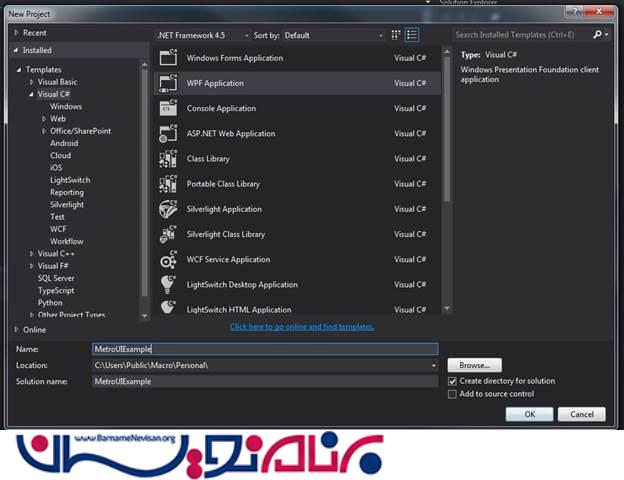The image size is (624, 480).
Task: Choose the Console Application template icon
Action: click(168, 108)
